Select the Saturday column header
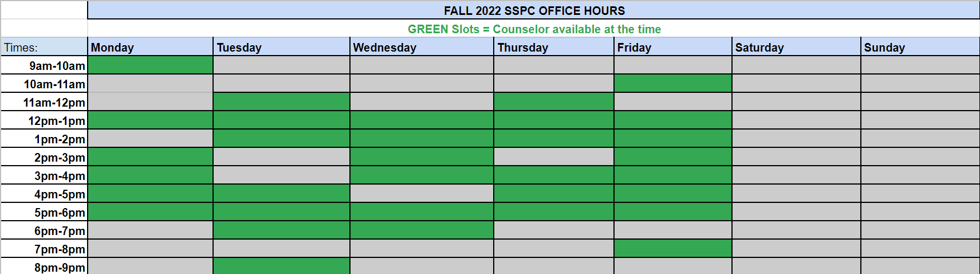The height and width of the screenshot is (274, 980). (796, 47)
